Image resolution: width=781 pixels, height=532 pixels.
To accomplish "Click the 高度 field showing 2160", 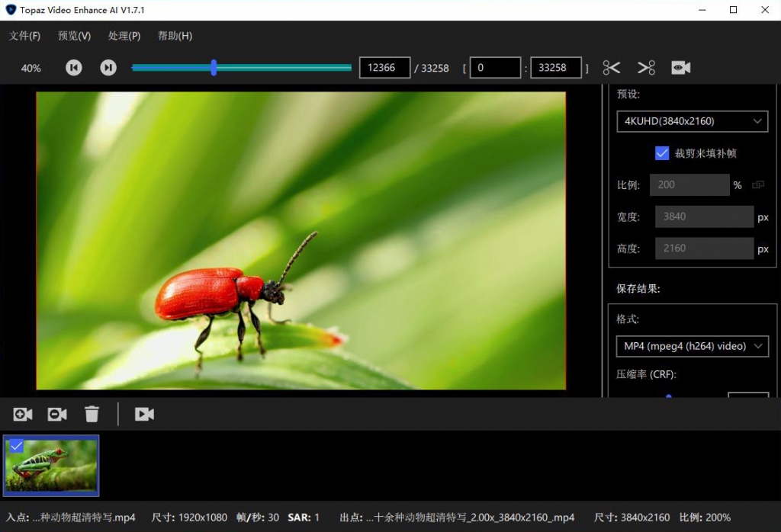I will (704, 248).
